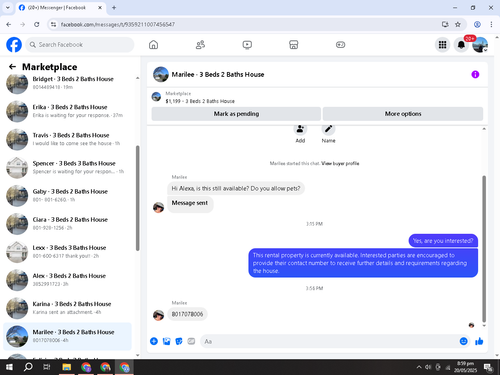The height and width of the screenshot is (375, 500).
Task: Open Chrome profile icon
Action: [477, 24]
